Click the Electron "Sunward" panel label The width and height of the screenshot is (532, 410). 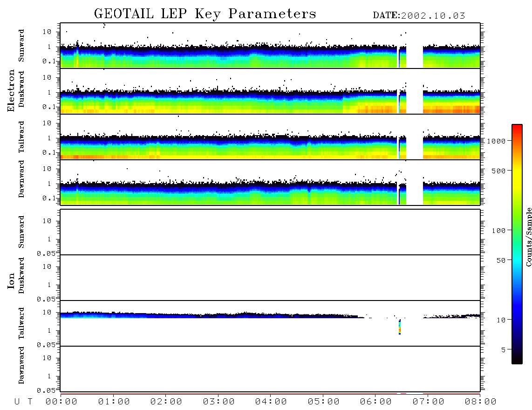pyautogui.click(x=21, y=46)
